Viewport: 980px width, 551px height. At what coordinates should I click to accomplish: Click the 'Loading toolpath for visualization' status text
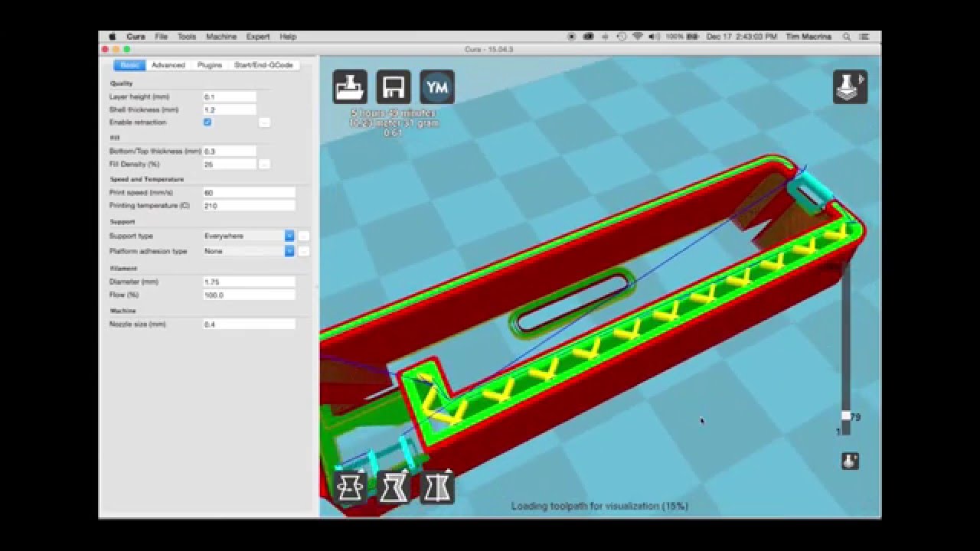pyautogui.click(x=599, y=506)
